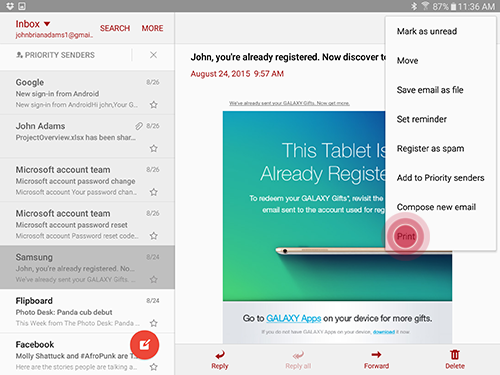Select Set reminder option
The height and width of the screenshot is (375, 500).
[x=440, y=119]
